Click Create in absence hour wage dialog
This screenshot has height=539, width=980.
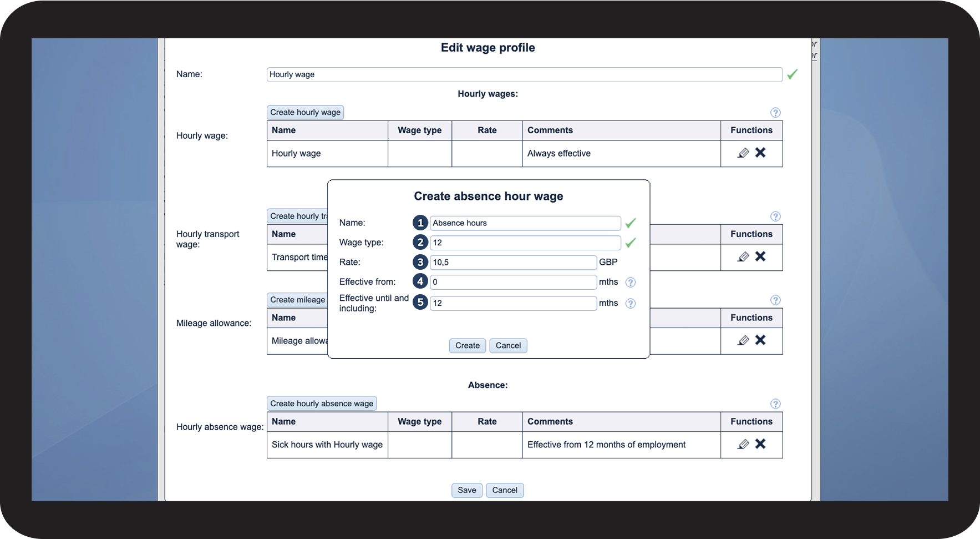467,346
